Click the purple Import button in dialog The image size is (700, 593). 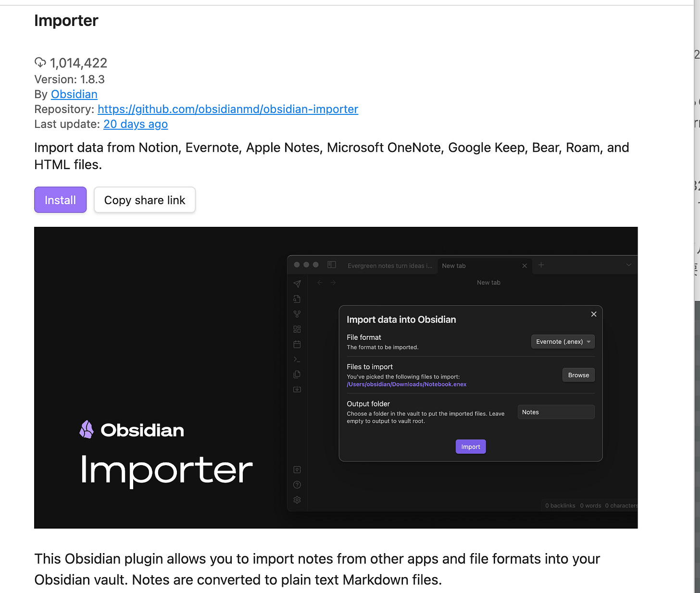(x=471, y=446)
